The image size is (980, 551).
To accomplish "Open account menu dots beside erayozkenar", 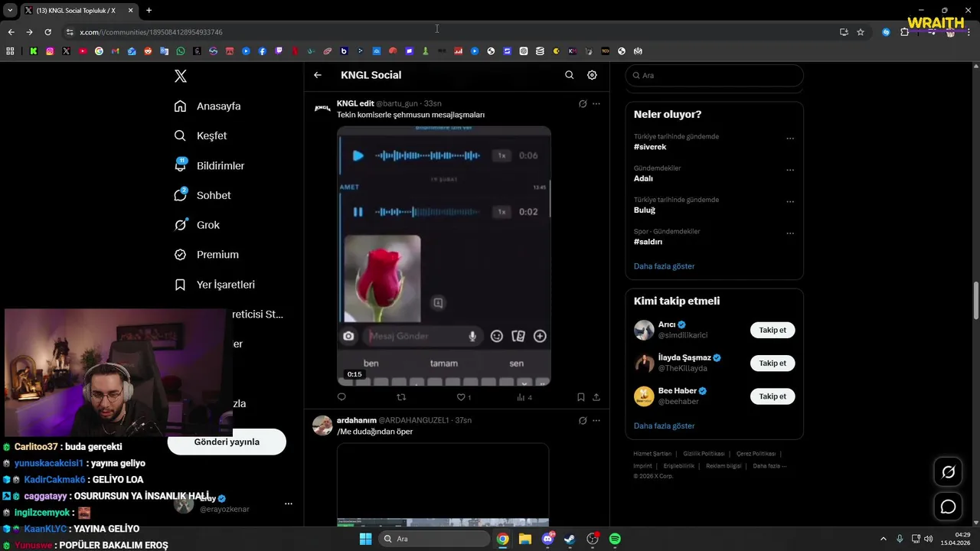I will (x=289, y=504).
